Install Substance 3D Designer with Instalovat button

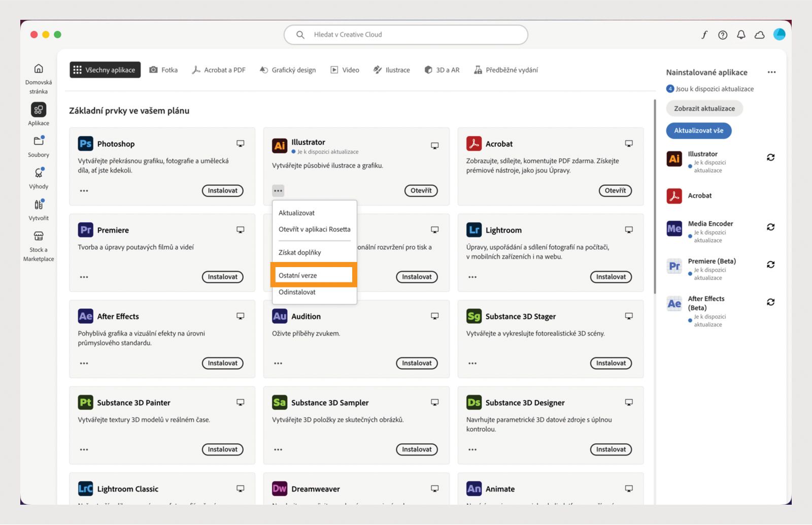click(611, 450)
